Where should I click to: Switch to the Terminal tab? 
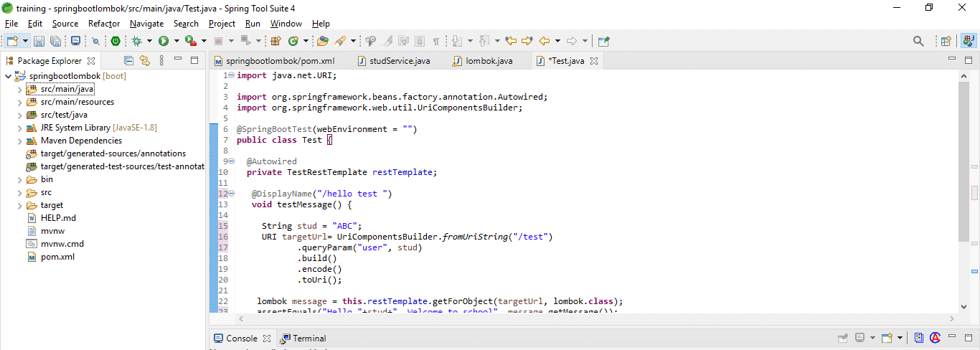303,338
